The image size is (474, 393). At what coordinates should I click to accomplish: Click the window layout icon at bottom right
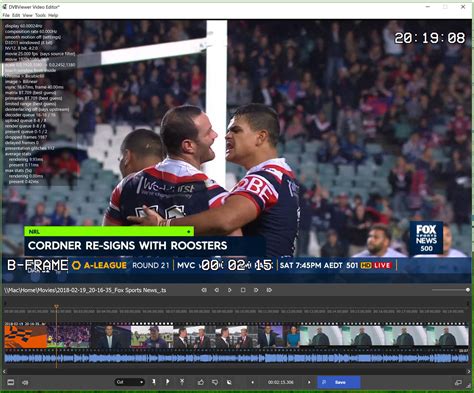click(x=458, y=382)
